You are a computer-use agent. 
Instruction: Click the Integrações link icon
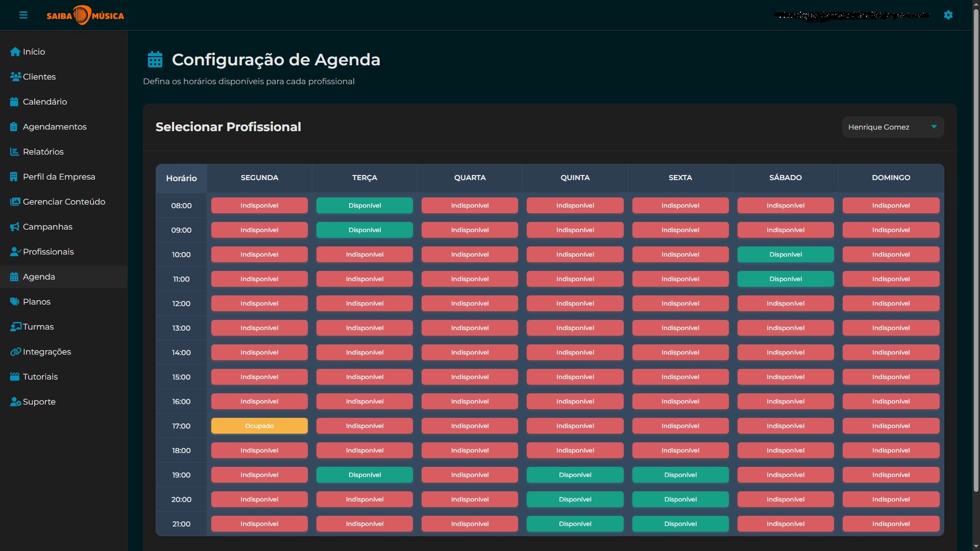[x=15, y=352]
